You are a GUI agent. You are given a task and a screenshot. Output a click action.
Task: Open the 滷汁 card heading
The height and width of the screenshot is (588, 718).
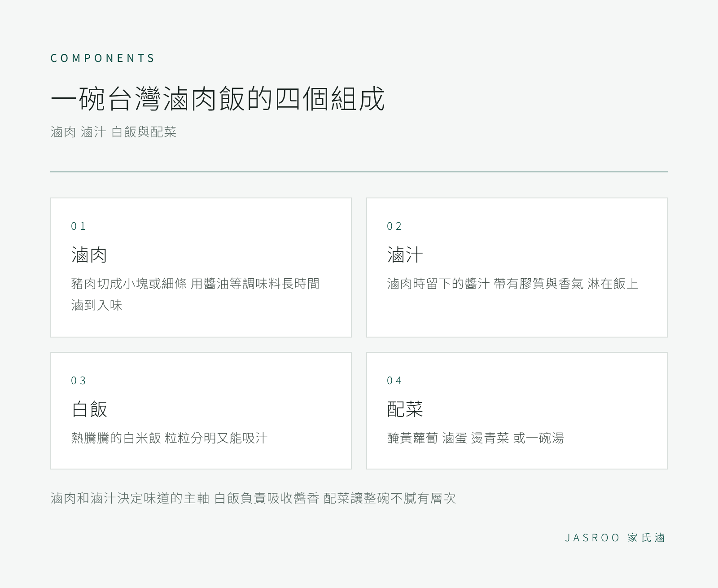[x=405, y=255]
